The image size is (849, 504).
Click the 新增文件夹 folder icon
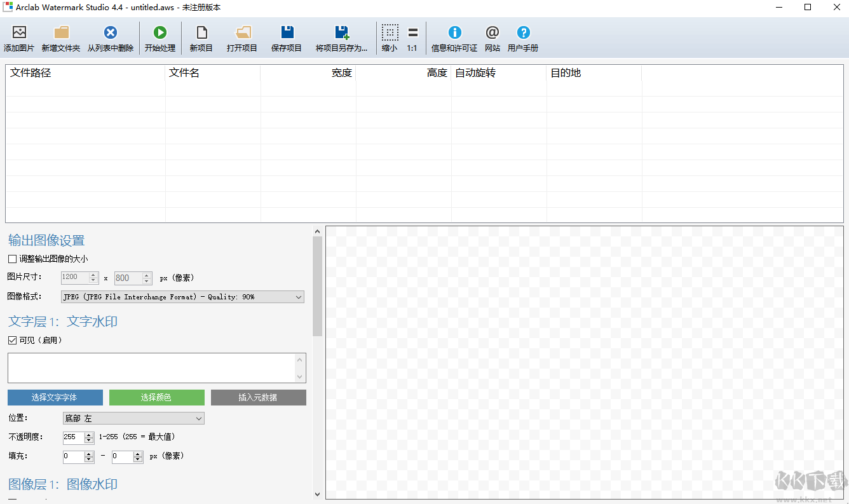(61, 33)
